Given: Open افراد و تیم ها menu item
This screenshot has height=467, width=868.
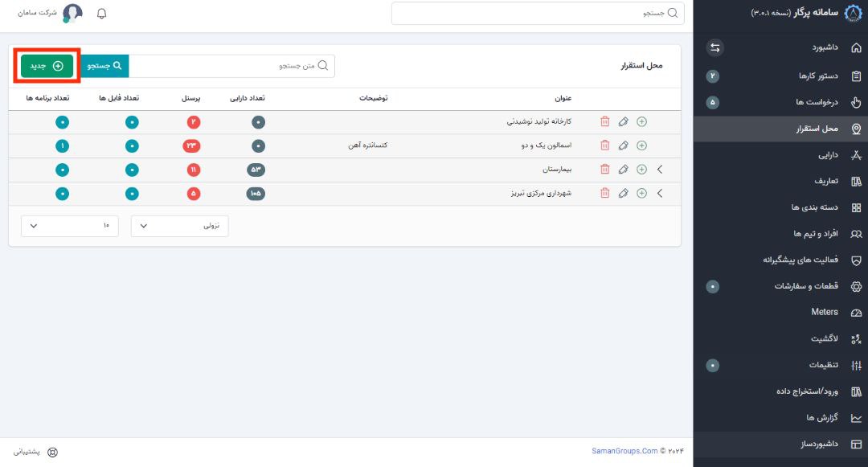Looking at the screenshot, I should click(x=780, y=233).
